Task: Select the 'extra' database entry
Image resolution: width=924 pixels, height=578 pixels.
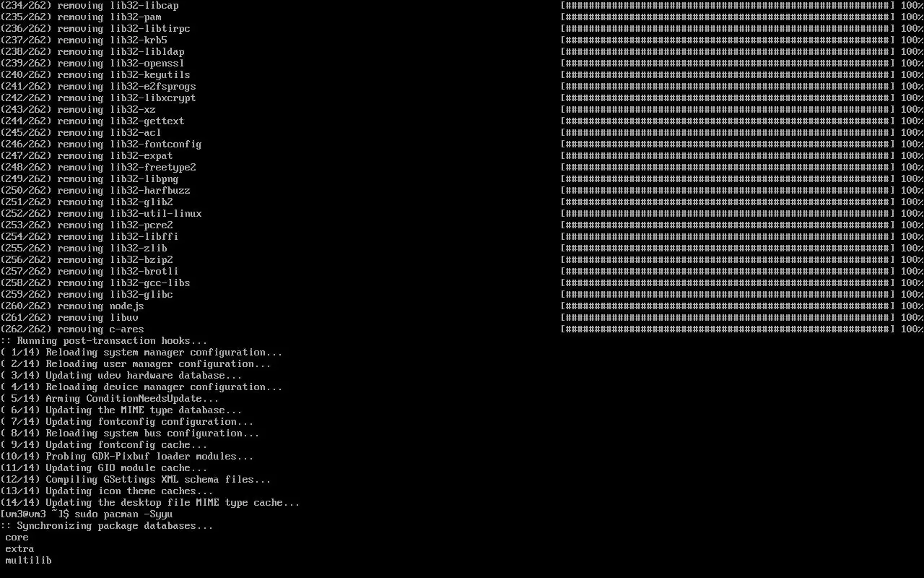Action: (20, 549)
